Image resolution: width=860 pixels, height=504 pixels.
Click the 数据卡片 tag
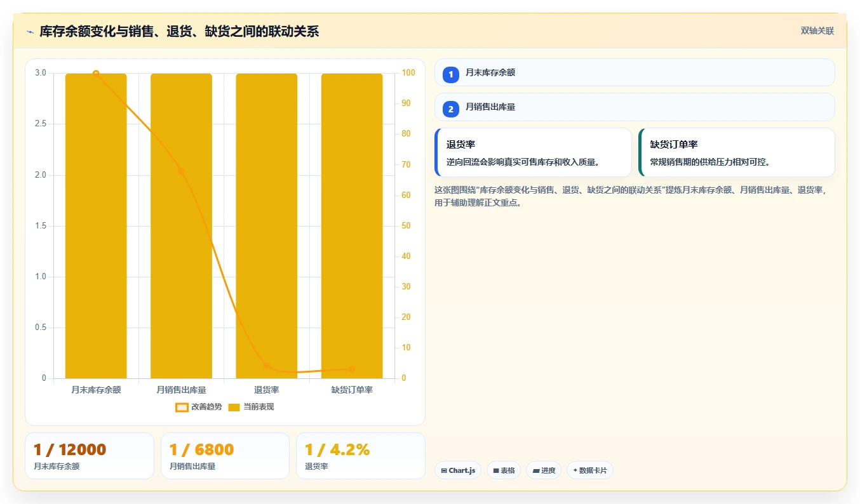(x=590, y=470)
